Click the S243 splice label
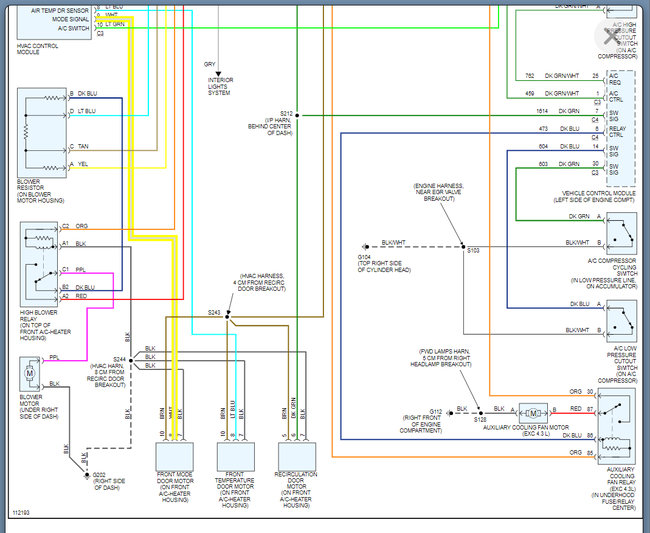 (x=214, y=313)
